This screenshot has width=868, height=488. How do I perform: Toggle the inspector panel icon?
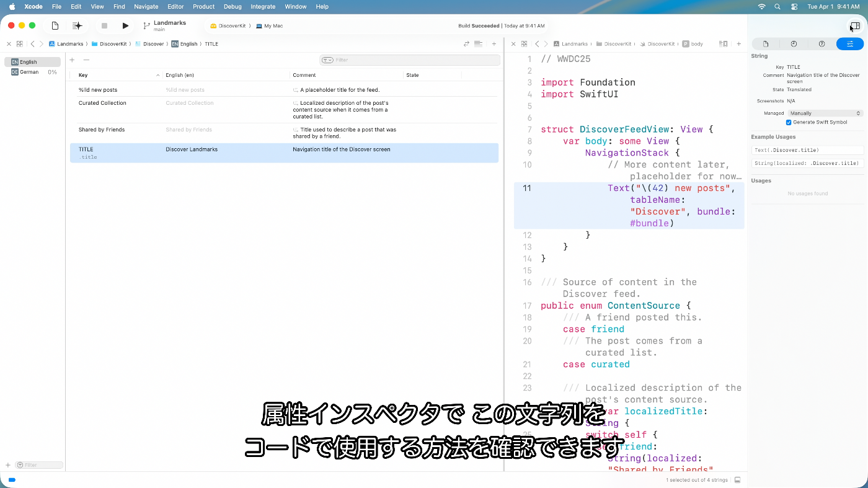tap(854, 25)
